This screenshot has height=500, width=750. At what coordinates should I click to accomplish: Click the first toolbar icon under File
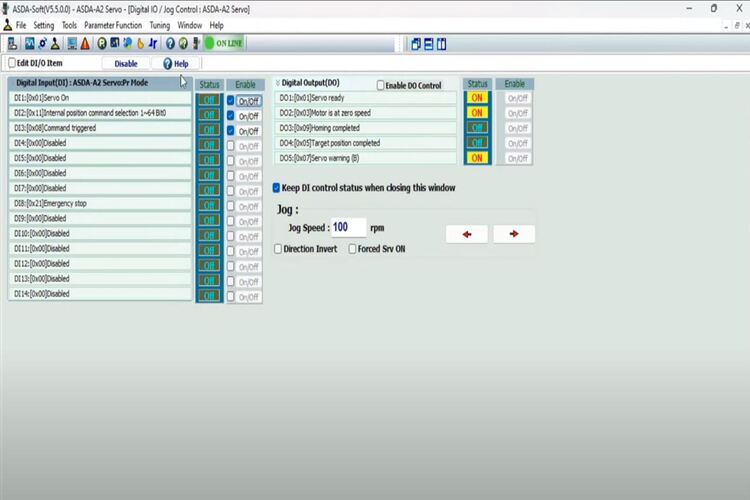click(13, 43)
